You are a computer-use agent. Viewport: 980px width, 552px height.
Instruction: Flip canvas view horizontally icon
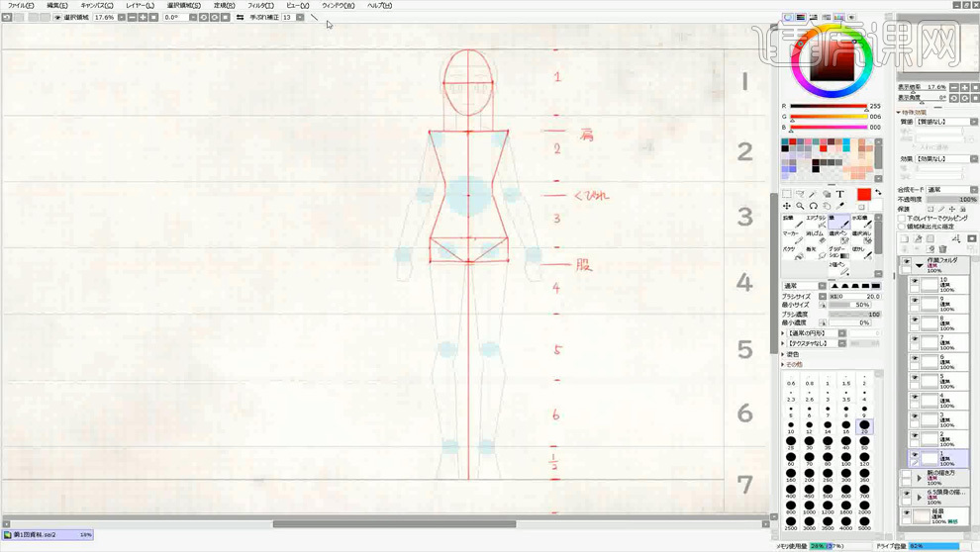point(240,18)
